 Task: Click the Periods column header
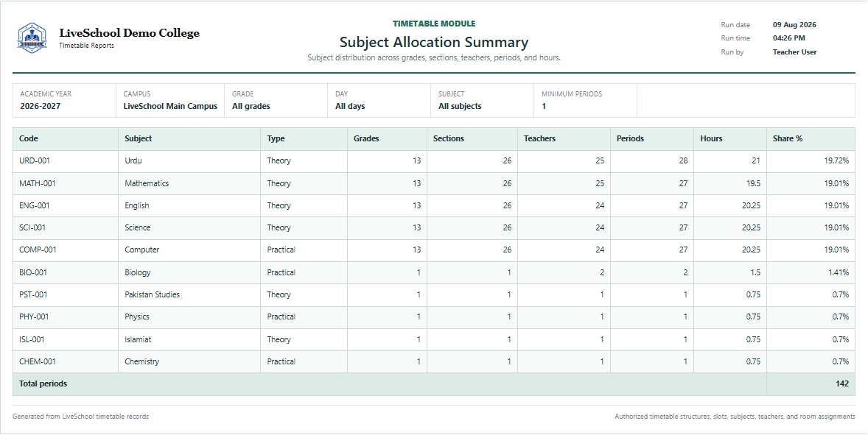[x=652, y=138]
